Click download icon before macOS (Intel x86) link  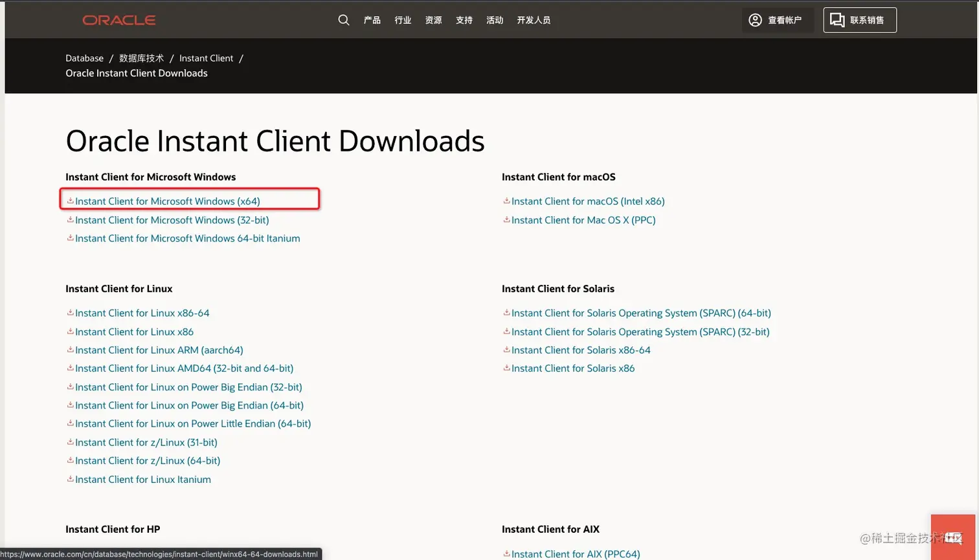point(506,201)
